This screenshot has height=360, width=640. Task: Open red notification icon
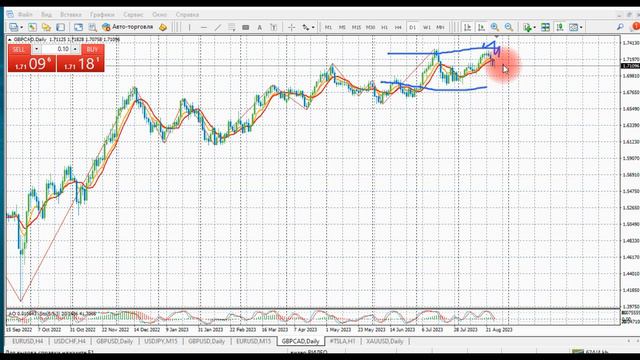click(635, 27)
